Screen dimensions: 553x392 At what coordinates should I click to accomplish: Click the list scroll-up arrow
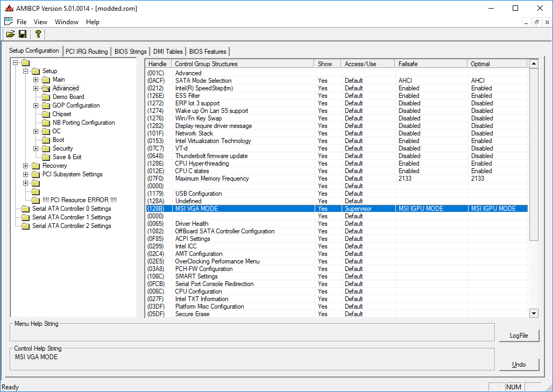(534, 64)
